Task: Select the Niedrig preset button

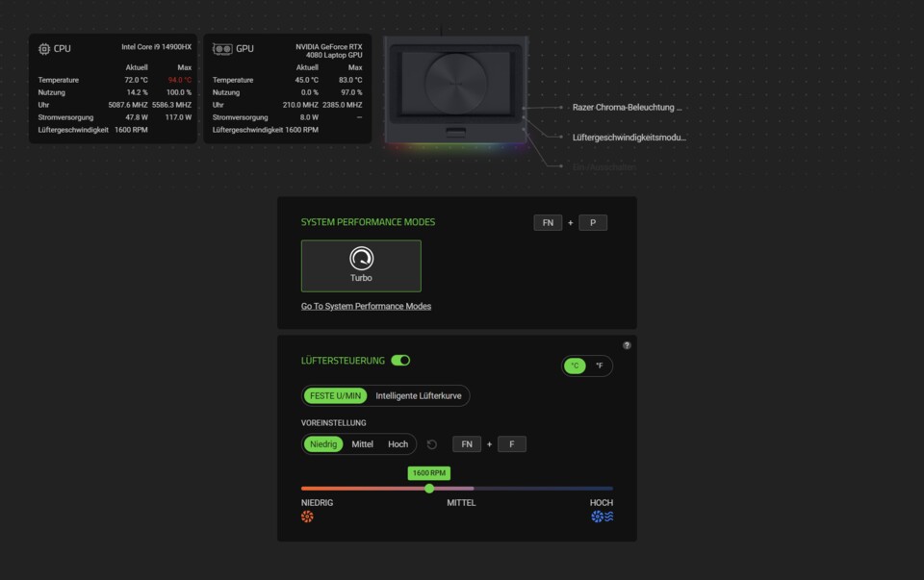Action: coord(322,444)
